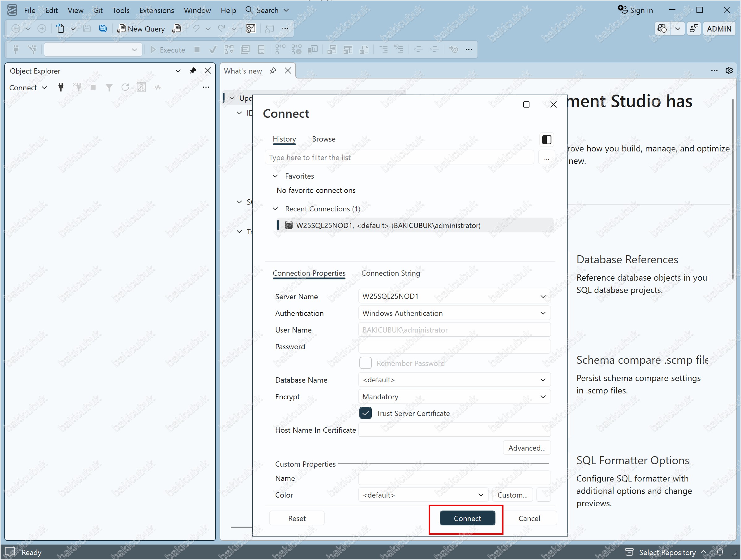Click the filter list search field
Viewport: 741px width, 560px height.
(x=399, y=157)
